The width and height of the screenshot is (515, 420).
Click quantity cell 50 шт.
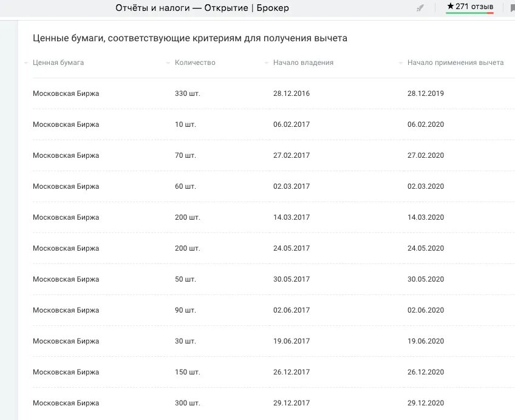pyautogui.click(x=185, y=279)
